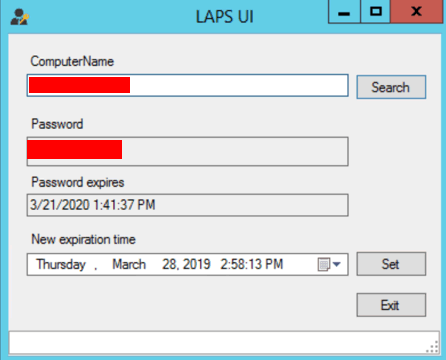This screenshot has width=446, height=360.
Task: Focus the ComputerName input field
Action: 188,85
